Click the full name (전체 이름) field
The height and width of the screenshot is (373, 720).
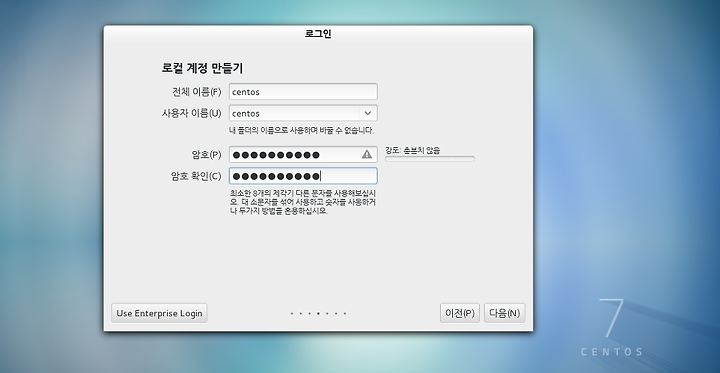click(x=303, y=91)
